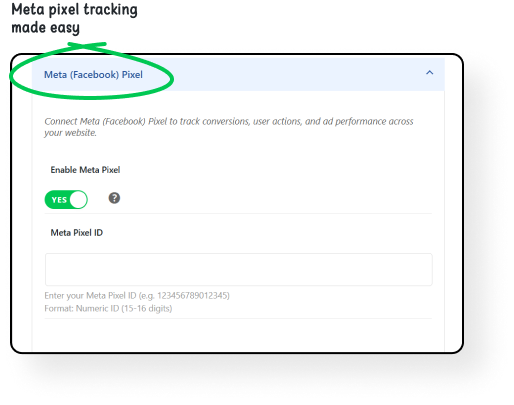Select the 'Meta pixel tracking made easy' heading
Image resolution: width=514 pixels, height=405 pixels.
(x=74, y=19)
